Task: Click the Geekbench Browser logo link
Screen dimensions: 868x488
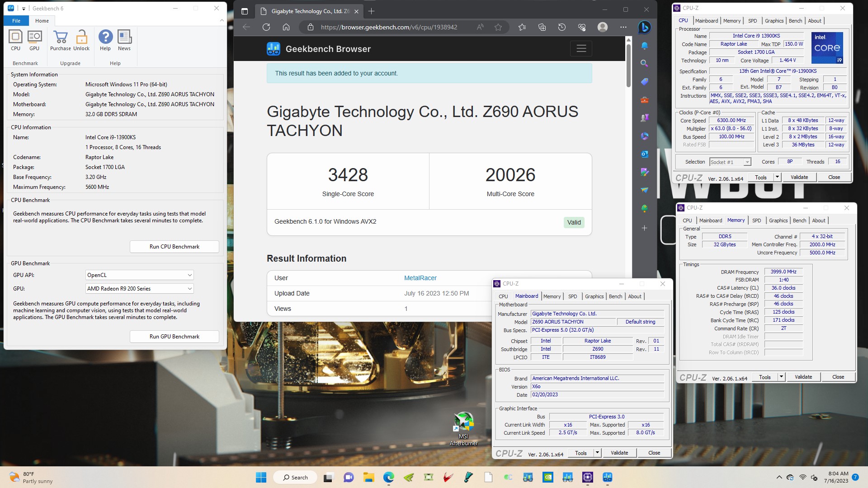Action: [319, 49]
